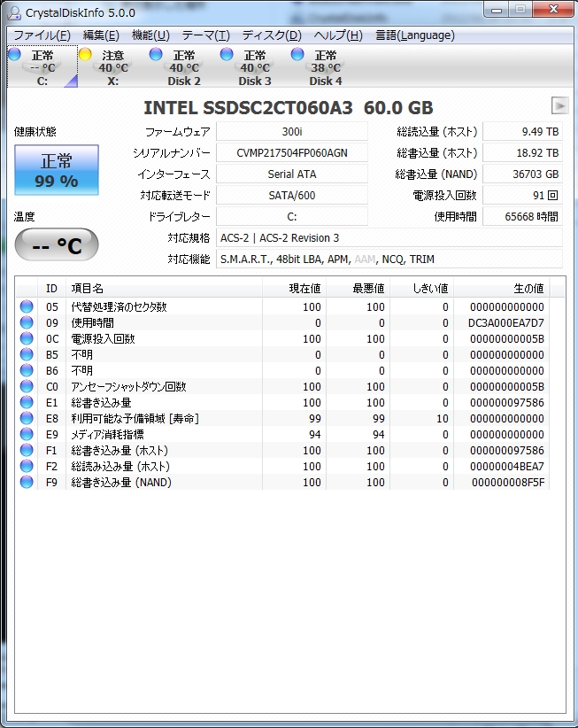Select the 代替処理済のセクタ数 row name
The width and height of the screenshot is (578, 728).
pyautogui.click(x=119, y=306)
